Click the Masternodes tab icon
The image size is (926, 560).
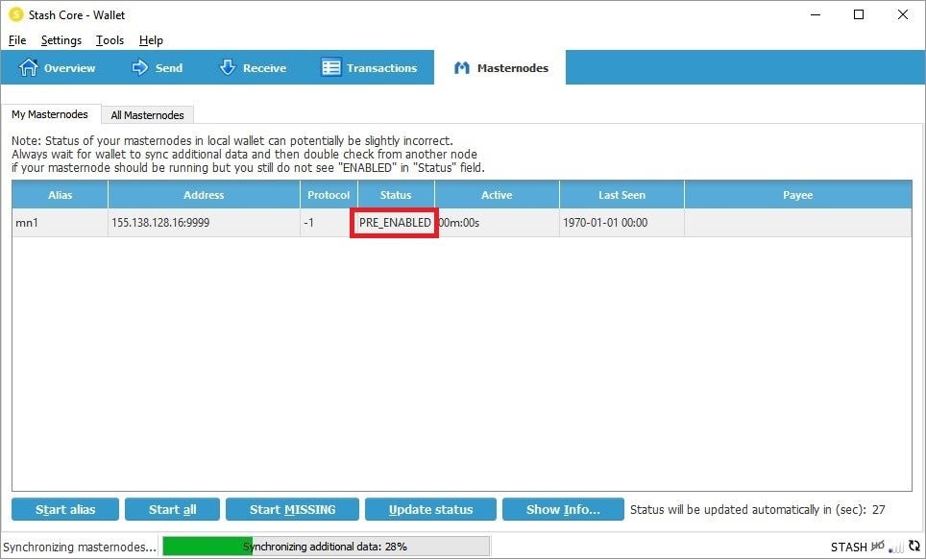click(462, 68)
